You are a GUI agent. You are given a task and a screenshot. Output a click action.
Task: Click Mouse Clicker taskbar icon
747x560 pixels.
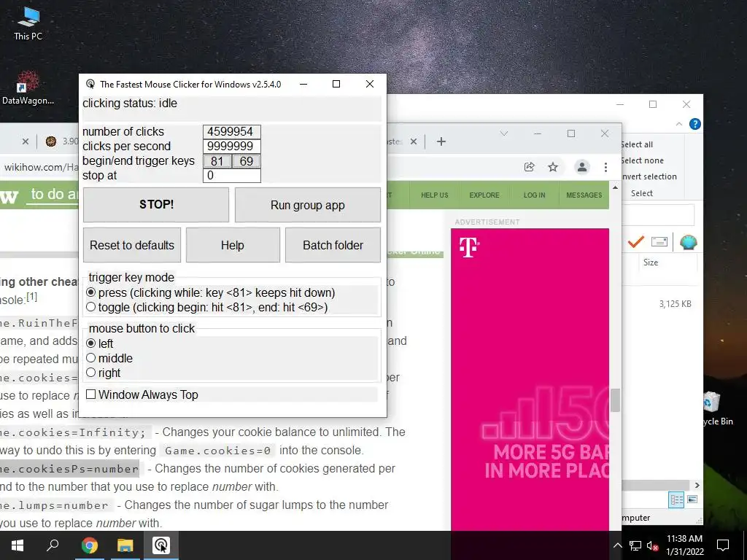pos(161,545)
